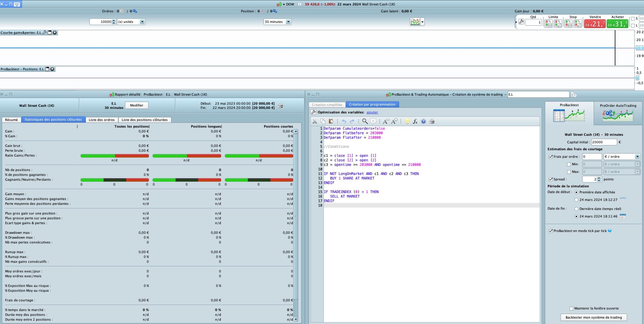
Task: Toggle ProBacktest en mode tick par tick
Action: pos(551,231)
